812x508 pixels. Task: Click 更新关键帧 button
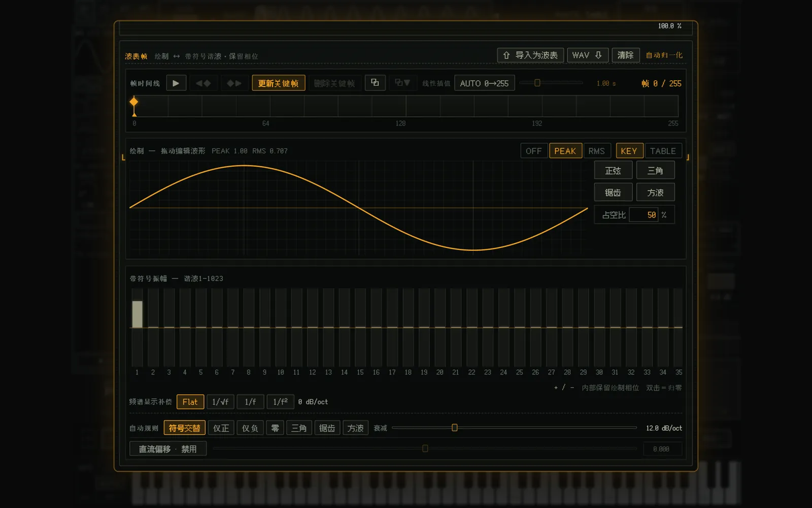(x=278, y=83)
